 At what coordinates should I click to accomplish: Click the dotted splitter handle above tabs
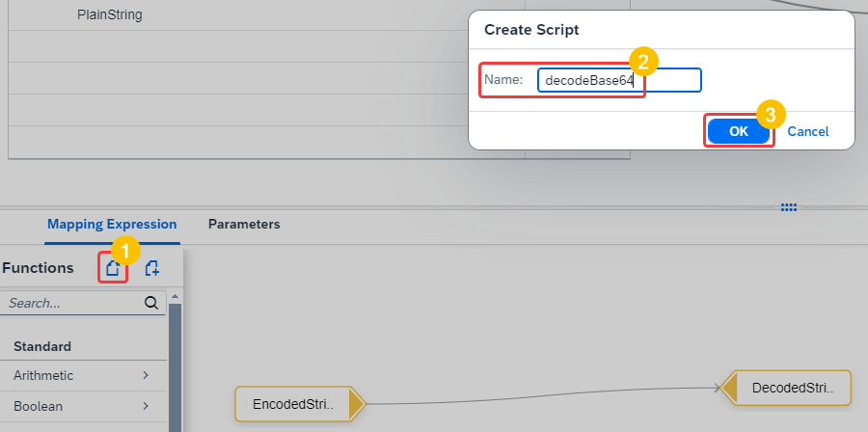[789, 207]
